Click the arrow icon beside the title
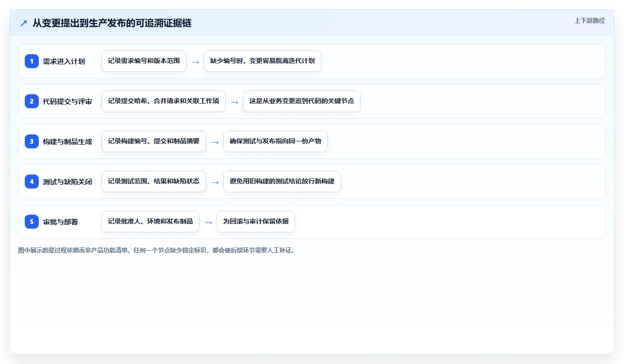The height and width of the screenshot is (364, 624). (x=24, y=23)
